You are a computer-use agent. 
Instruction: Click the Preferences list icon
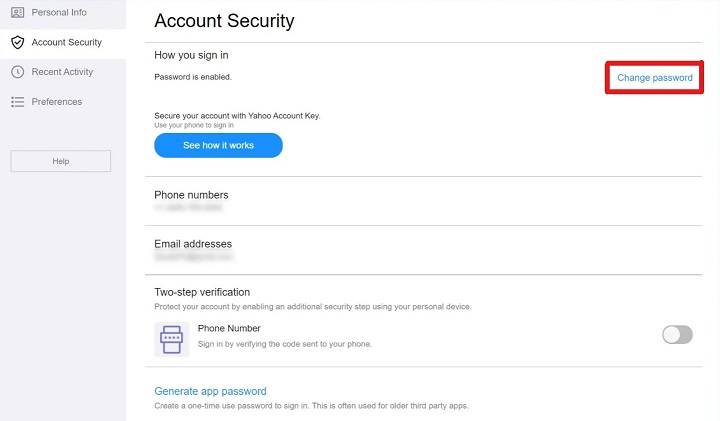tap(17, 102)
